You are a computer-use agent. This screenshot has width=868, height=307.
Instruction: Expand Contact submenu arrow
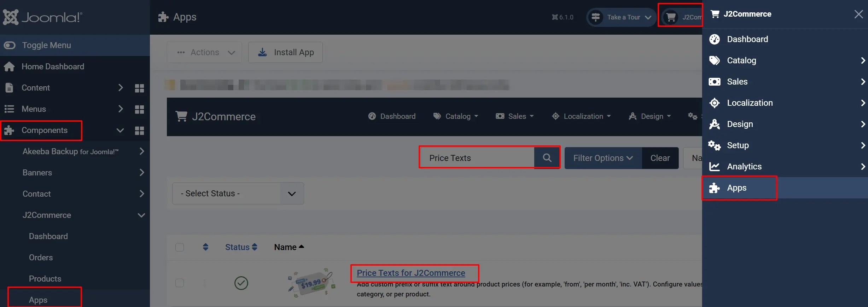pyautogui.click(x=142, y=194)
